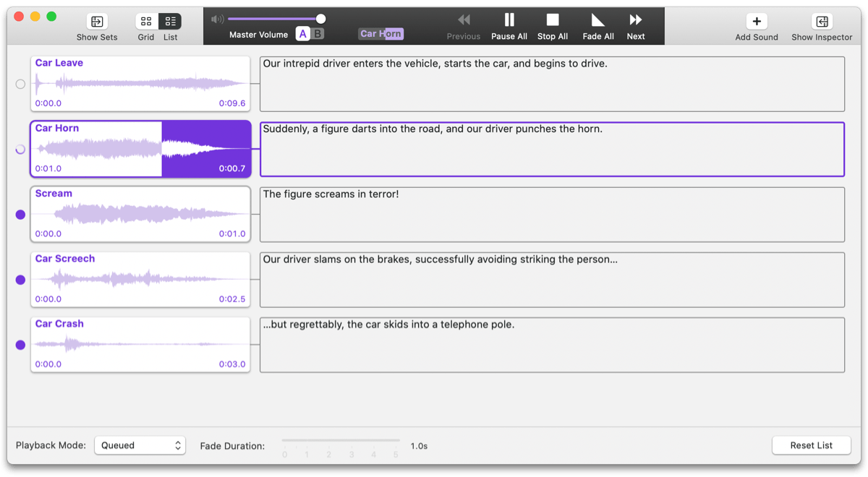Edit the telephone pole note field

pos(552,345)
